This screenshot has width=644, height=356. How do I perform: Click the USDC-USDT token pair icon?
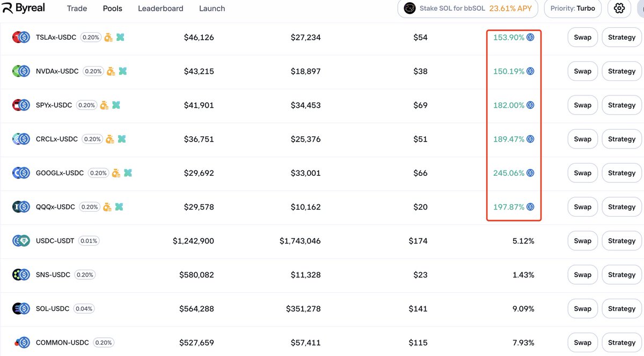pos(21,241)
